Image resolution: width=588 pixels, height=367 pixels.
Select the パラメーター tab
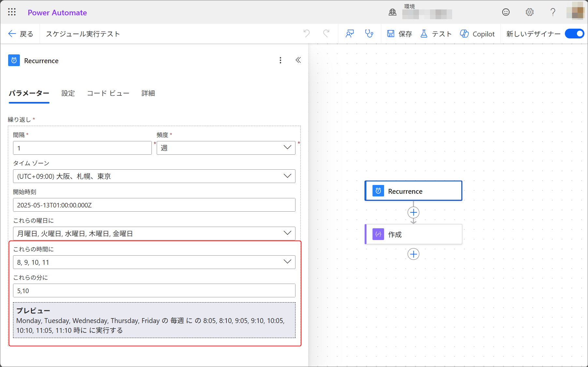(29, 93)
